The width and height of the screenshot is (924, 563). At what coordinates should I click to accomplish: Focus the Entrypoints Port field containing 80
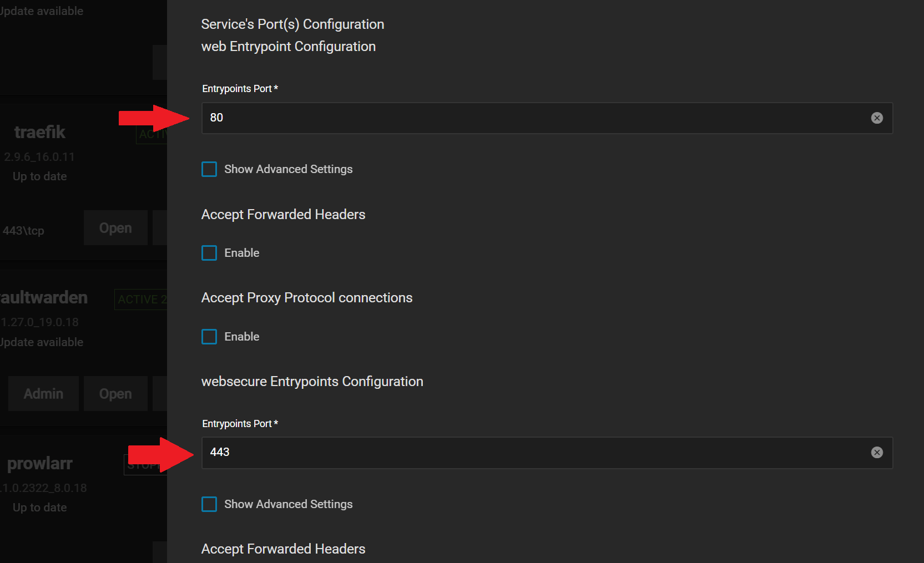pyautogui.click(x=499, y=118)
